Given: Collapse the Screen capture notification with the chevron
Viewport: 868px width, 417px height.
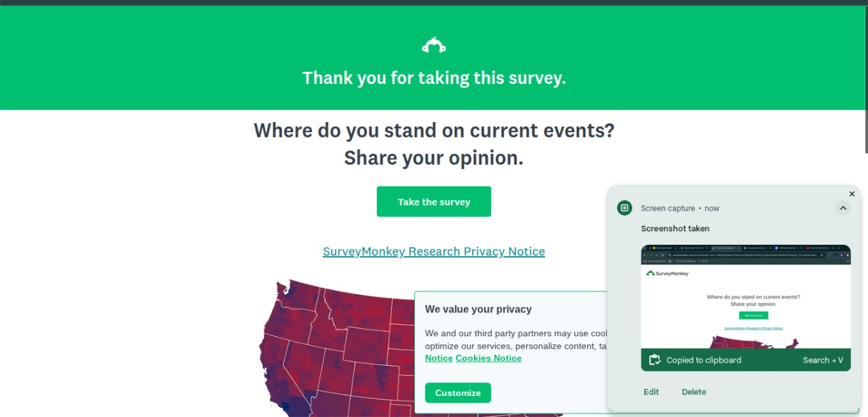Looking at the screenshot, I should (x=843, y=208).
